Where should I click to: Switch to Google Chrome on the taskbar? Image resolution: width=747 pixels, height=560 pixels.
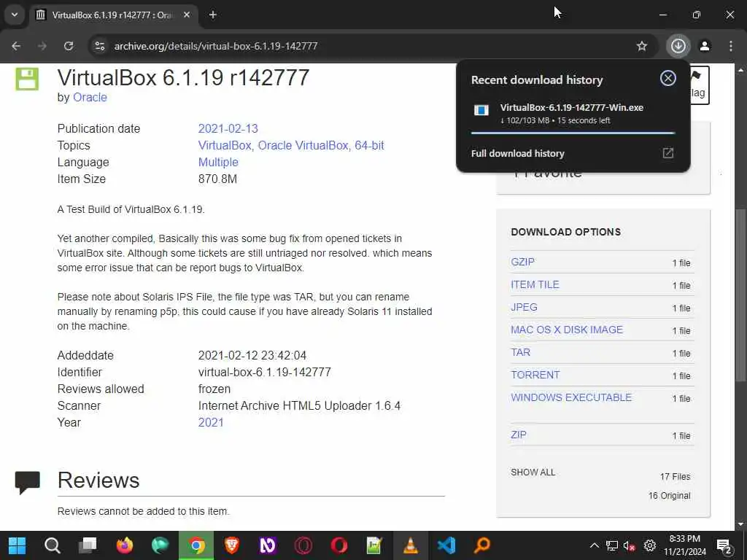coord(196,545)
